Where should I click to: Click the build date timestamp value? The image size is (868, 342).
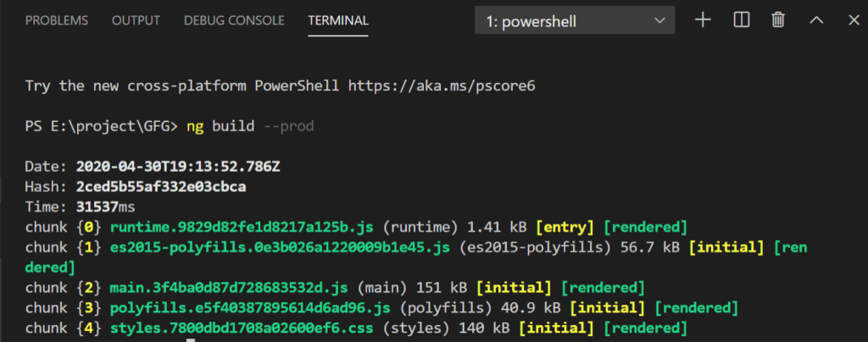pos(178,166)
